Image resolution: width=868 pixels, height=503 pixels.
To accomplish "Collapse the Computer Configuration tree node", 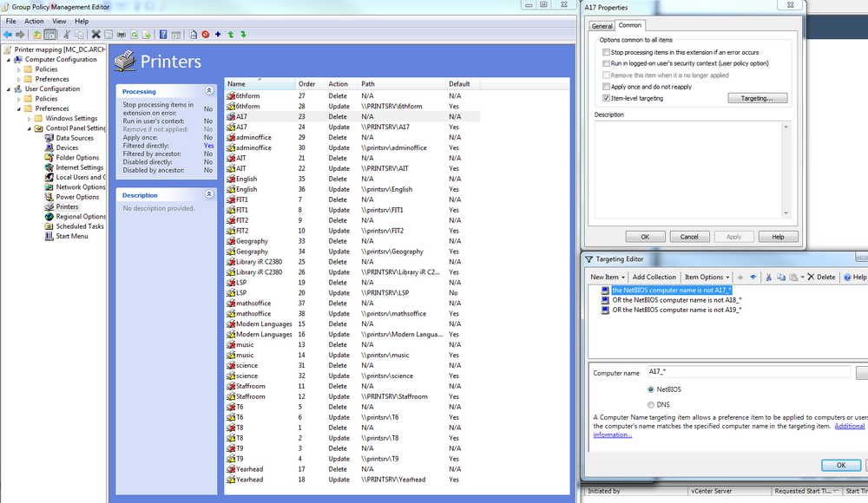I will [x=9, y=60].
